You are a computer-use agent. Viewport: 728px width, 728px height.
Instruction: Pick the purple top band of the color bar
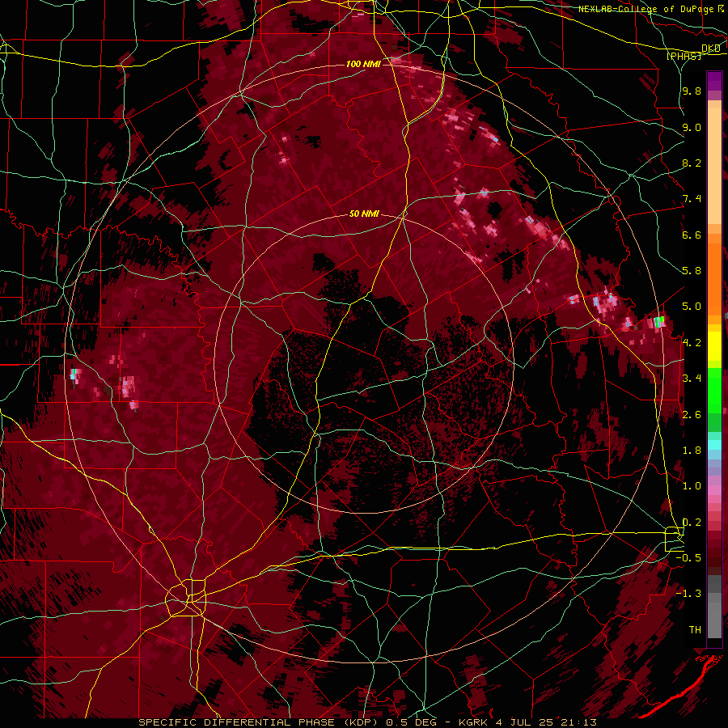(x=714, y=81)
